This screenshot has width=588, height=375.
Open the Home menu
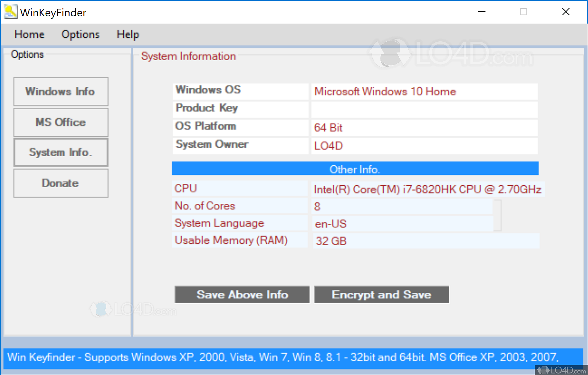29,34
